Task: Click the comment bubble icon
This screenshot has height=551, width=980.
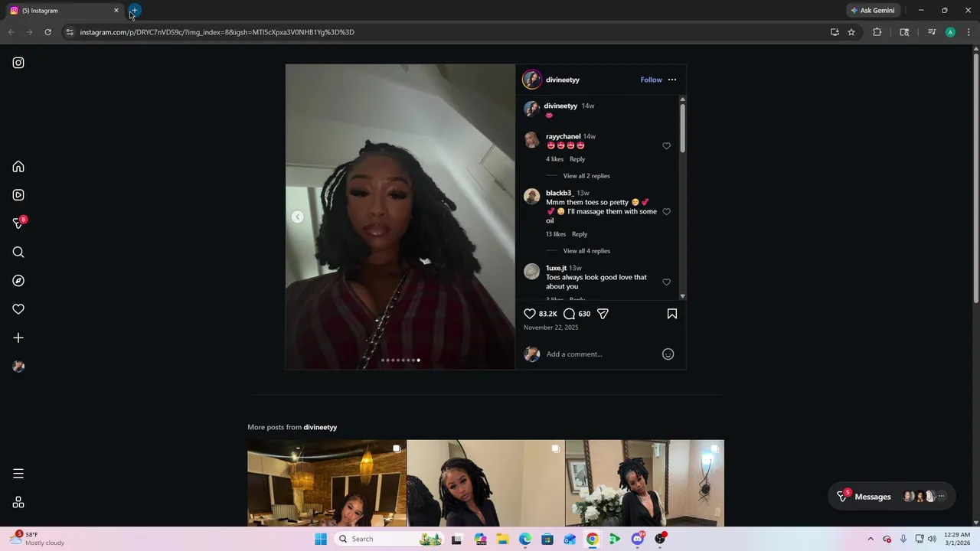Action: click(569, 314)
